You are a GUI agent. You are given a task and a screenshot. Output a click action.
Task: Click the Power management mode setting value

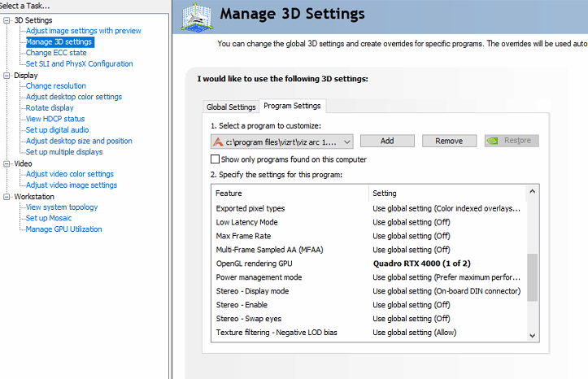point(445,277)
